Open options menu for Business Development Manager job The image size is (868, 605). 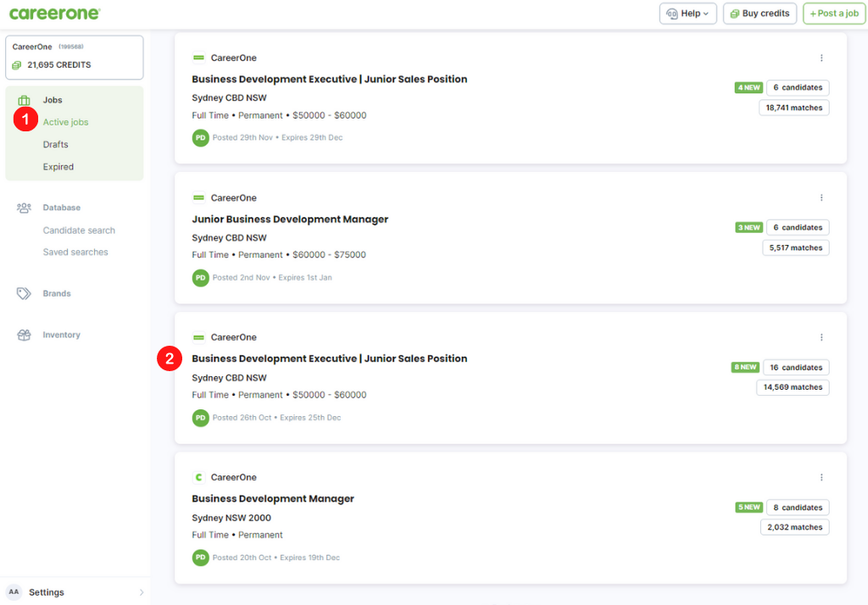[821, 477]
